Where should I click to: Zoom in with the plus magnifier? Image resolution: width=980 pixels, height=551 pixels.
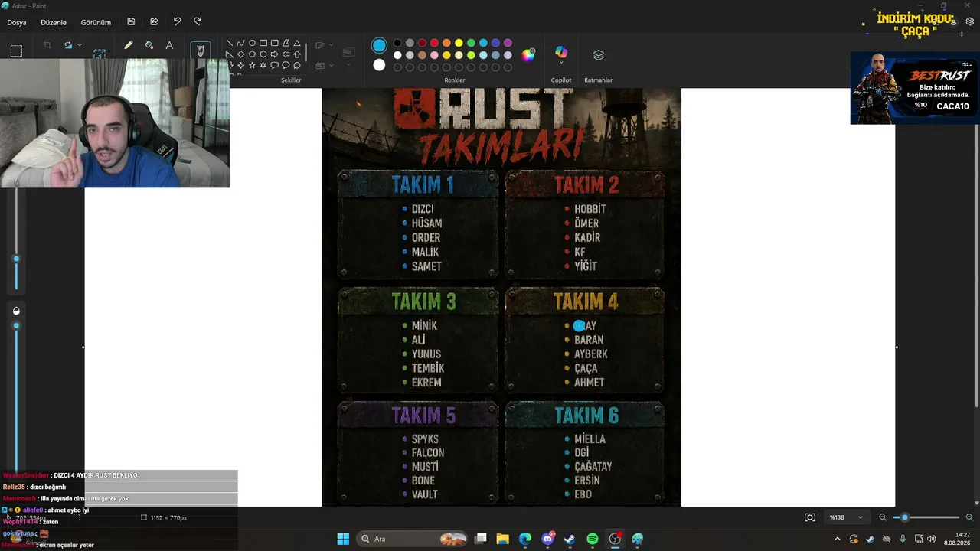point(969,517)
